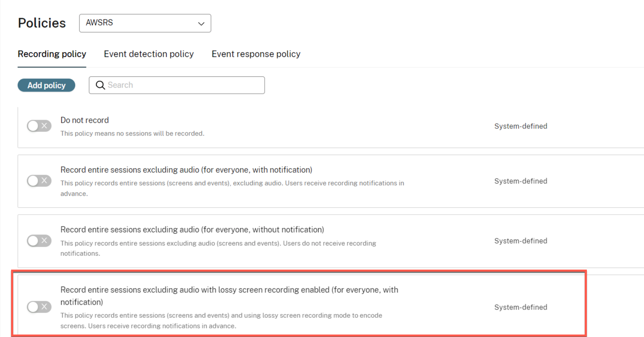
Task: Click the Policies page heading
Action: click(42, 23)
